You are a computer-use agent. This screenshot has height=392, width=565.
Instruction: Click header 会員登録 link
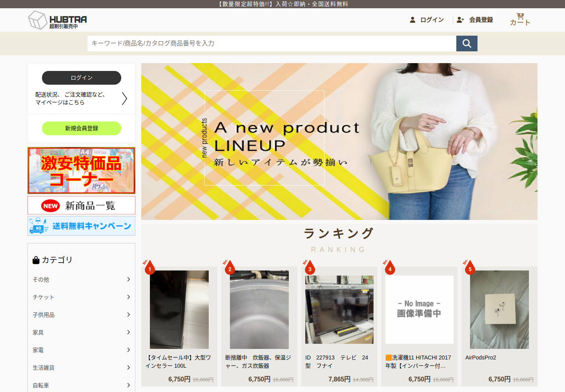[481, 20]
